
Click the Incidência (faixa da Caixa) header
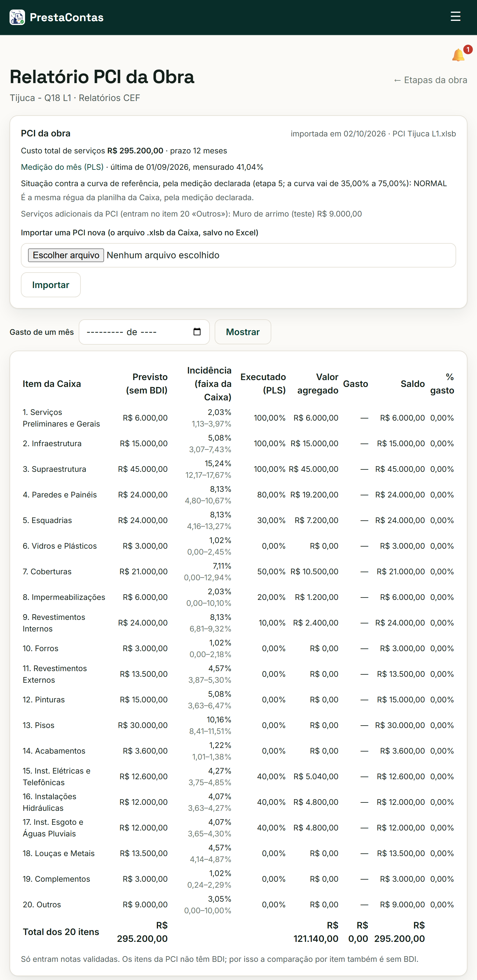pos(209,383)
